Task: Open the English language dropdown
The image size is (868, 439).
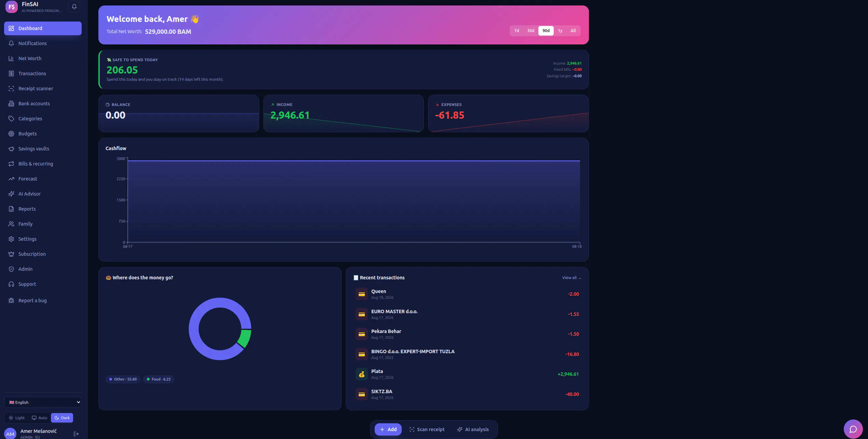Action: click(43, 402)
